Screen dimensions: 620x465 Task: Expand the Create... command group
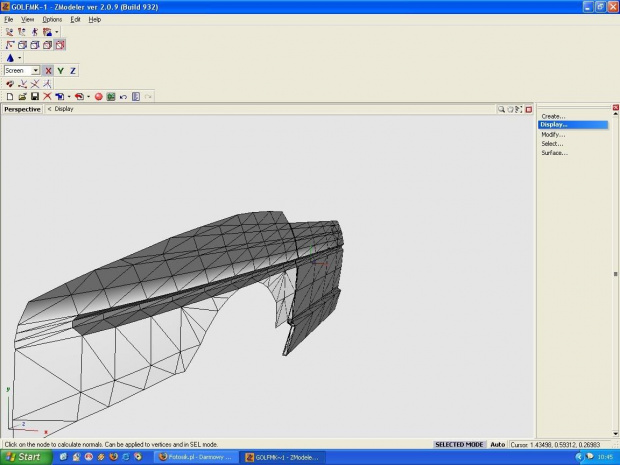[553, 116]
